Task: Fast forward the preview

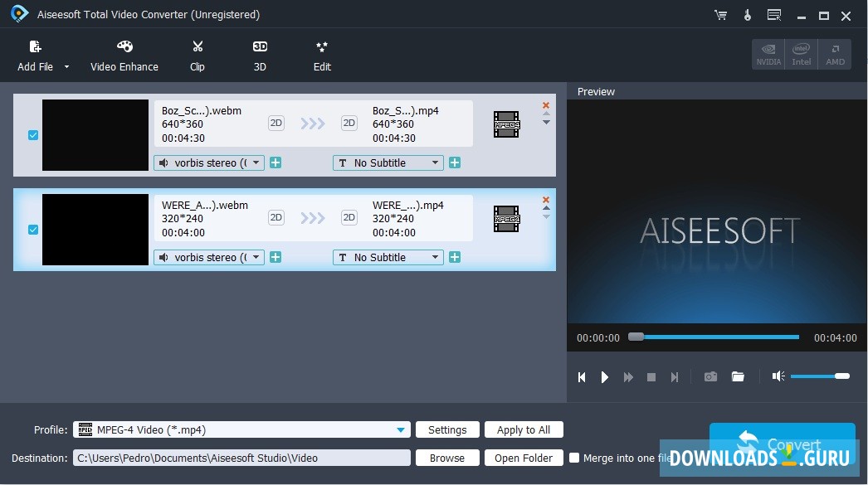Action: (x=628, y=377)
